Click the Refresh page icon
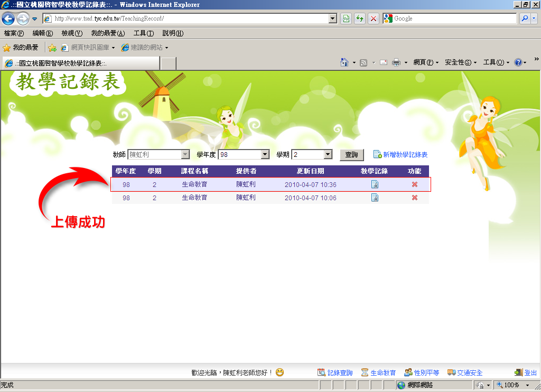 tap(359, 18)
